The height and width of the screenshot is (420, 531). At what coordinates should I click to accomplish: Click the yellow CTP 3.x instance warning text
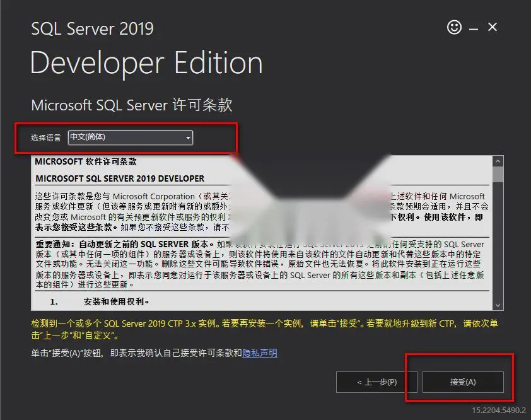click(264, 329)
